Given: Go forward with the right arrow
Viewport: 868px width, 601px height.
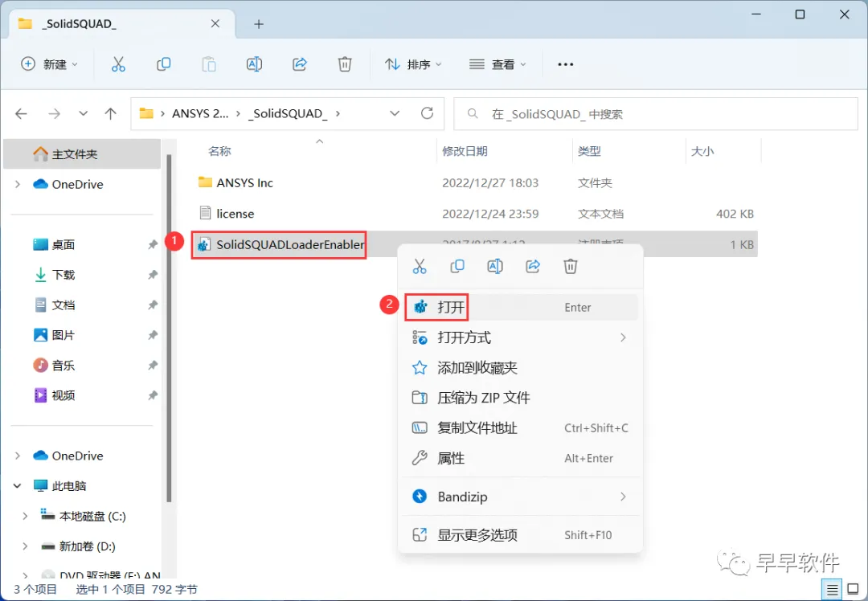Looking at the screenshot, I should click(54, 113).
